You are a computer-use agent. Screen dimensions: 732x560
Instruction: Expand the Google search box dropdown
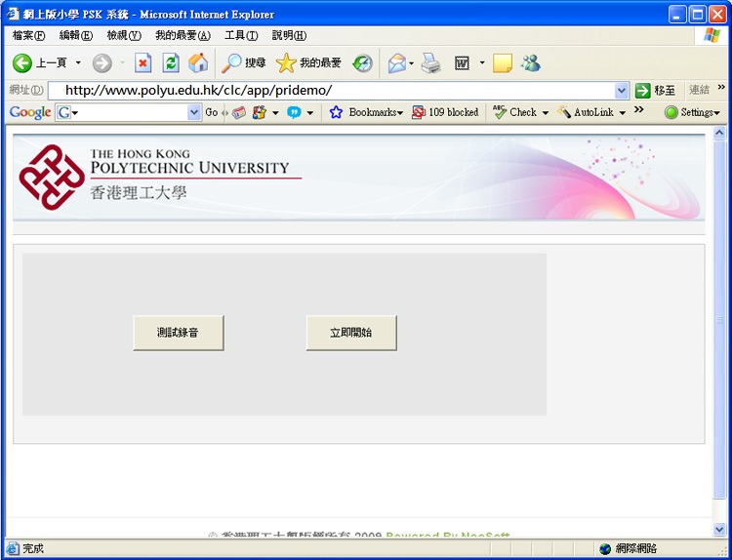point(193,112)
